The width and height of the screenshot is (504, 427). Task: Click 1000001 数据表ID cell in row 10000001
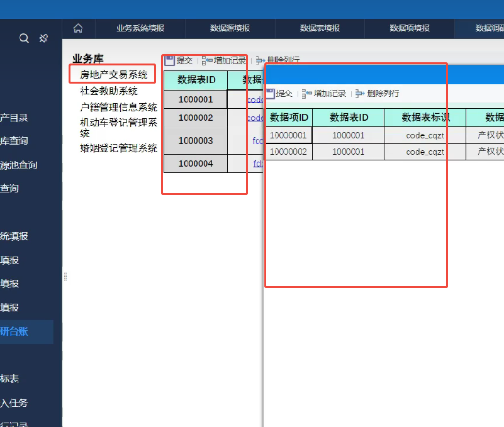coord(349,135)
